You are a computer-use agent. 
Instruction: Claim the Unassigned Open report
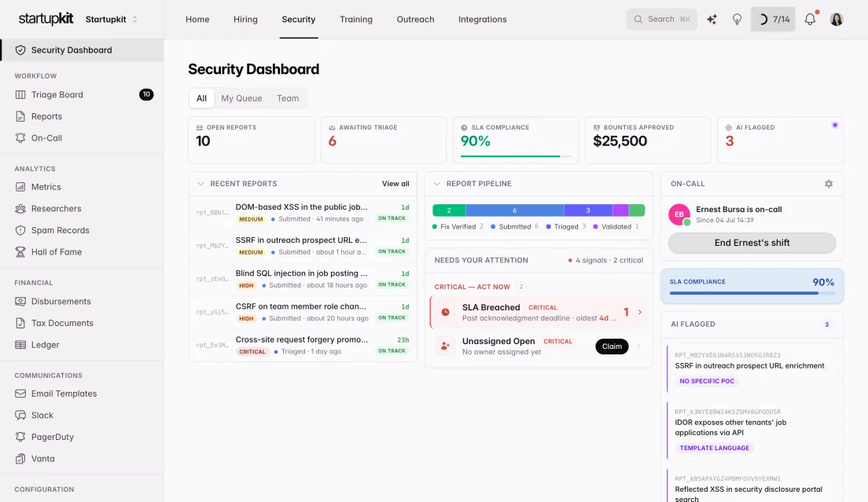(x=612, y=346)
